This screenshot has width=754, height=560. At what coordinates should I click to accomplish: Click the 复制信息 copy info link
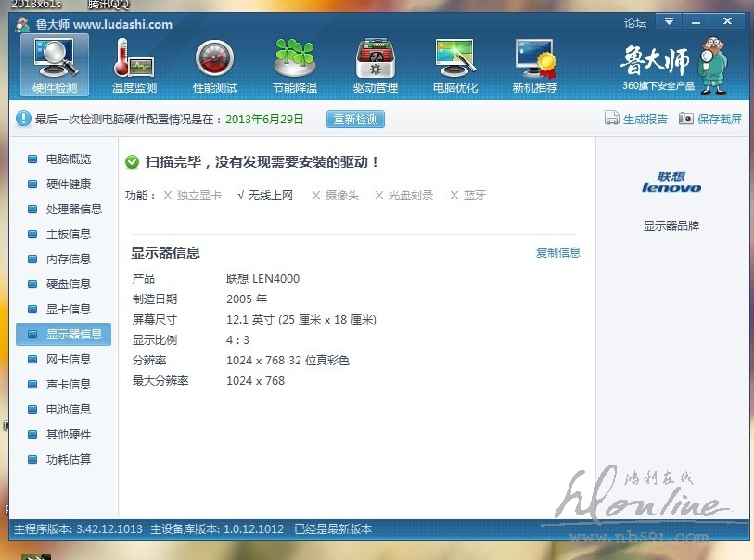coord(558,252)
